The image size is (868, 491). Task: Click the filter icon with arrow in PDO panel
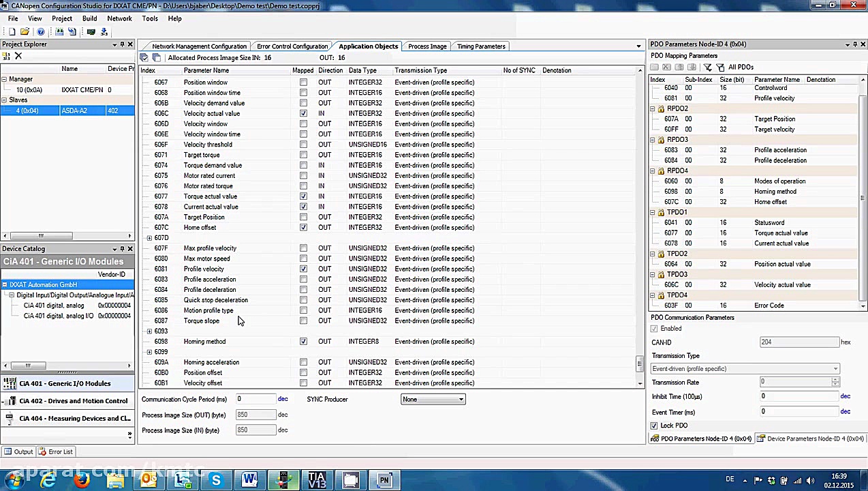pyautogui.click(x=708, y=67)
